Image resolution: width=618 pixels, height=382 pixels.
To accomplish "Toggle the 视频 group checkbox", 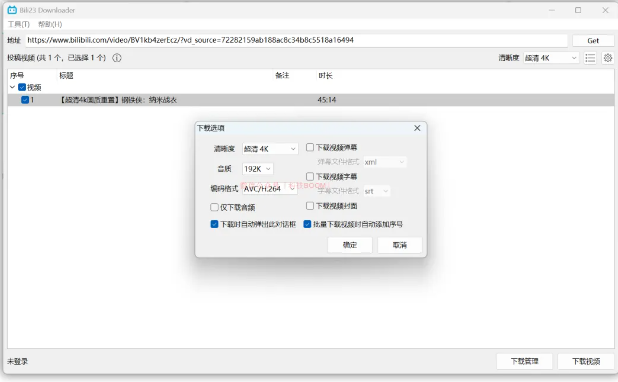I will [x=22, y=87].
